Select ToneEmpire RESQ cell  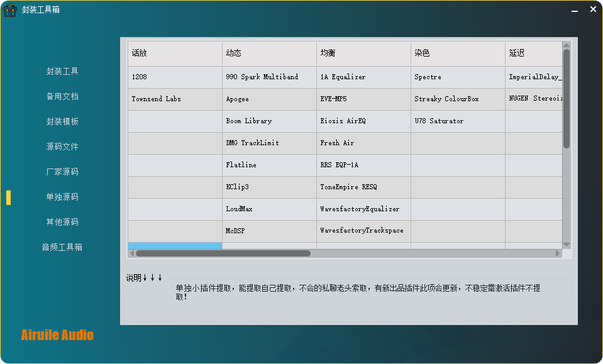363,187
